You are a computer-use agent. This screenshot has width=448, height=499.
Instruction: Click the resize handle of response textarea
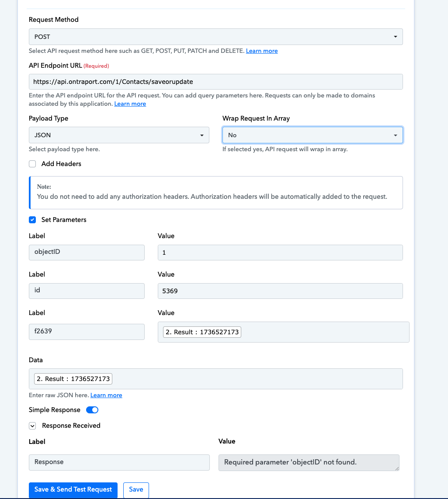pyautogui.click(x=397, y=468)
